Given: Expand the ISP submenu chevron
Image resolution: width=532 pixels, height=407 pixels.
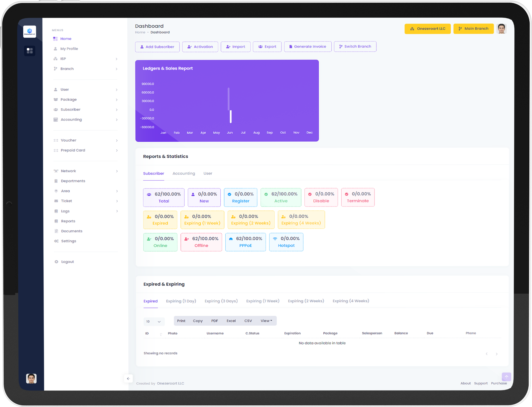Looking at the screenshot, I should pos(116,59).
